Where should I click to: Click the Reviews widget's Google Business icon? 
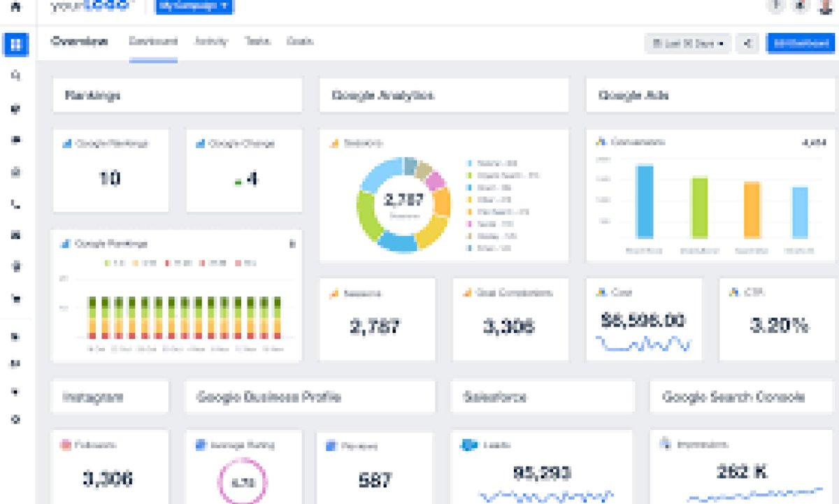(x=331, y=445)
